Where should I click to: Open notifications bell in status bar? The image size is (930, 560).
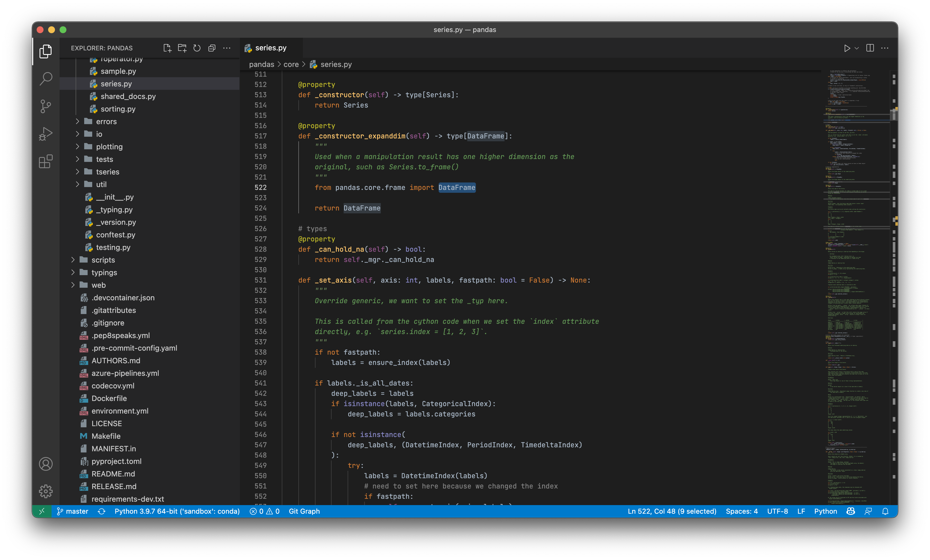885,511
